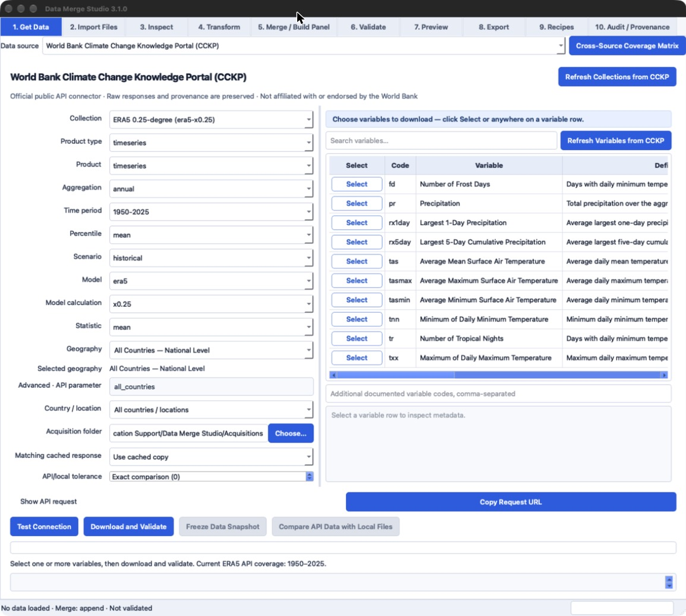Expand the Aggregation dropdown set to annual
686x616 pixels.
click(x=211, y=188)
